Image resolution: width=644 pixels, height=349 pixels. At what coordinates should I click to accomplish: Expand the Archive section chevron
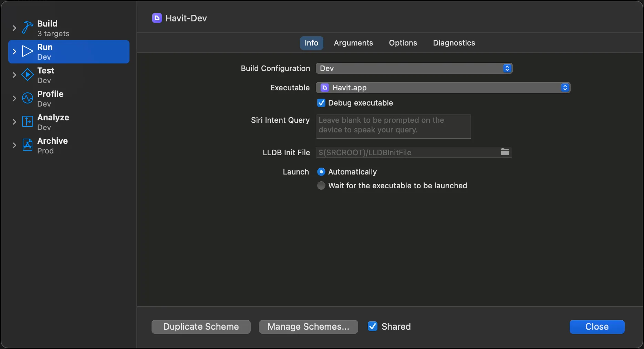[14, 145]
